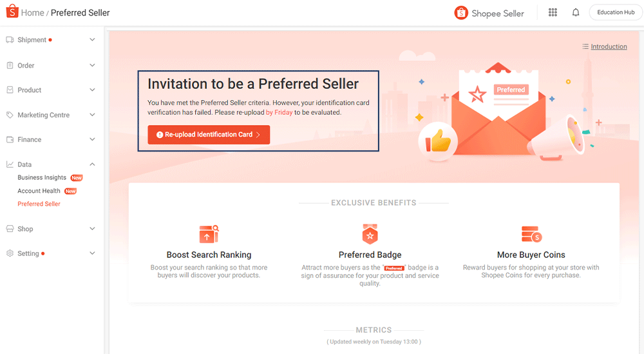Expand the Shipment menu chevron
The image size is (644, 354).
(92, 39)
